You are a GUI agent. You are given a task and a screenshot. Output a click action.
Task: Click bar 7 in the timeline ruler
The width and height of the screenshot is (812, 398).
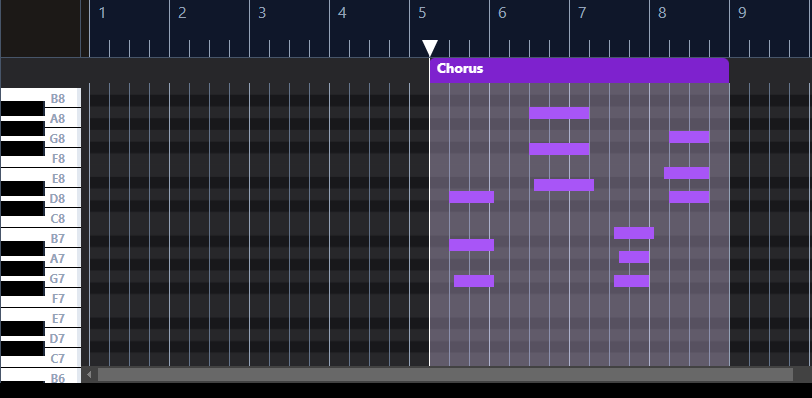(582, 13)
